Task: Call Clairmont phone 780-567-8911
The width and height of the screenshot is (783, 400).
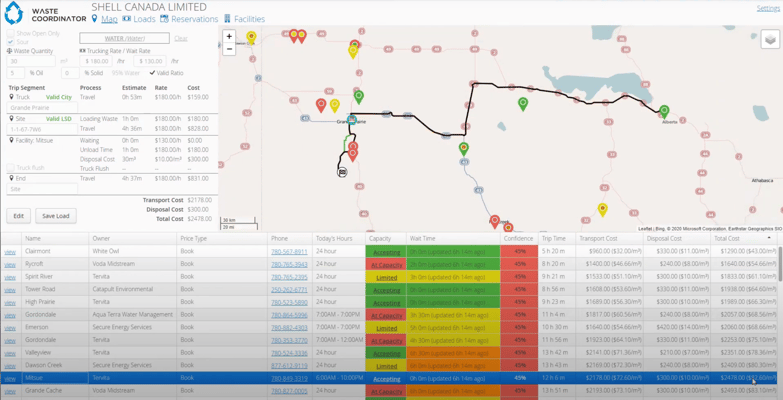Action: point(289,252)
